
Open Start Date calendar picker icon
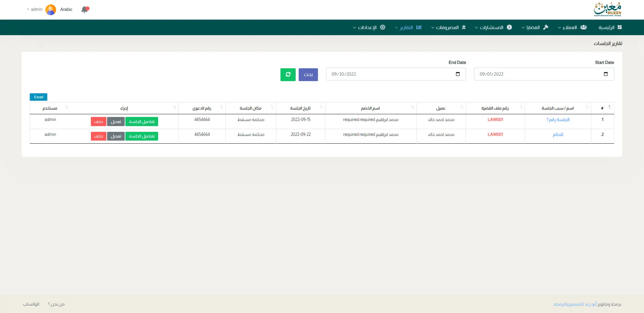pos(605,74)
